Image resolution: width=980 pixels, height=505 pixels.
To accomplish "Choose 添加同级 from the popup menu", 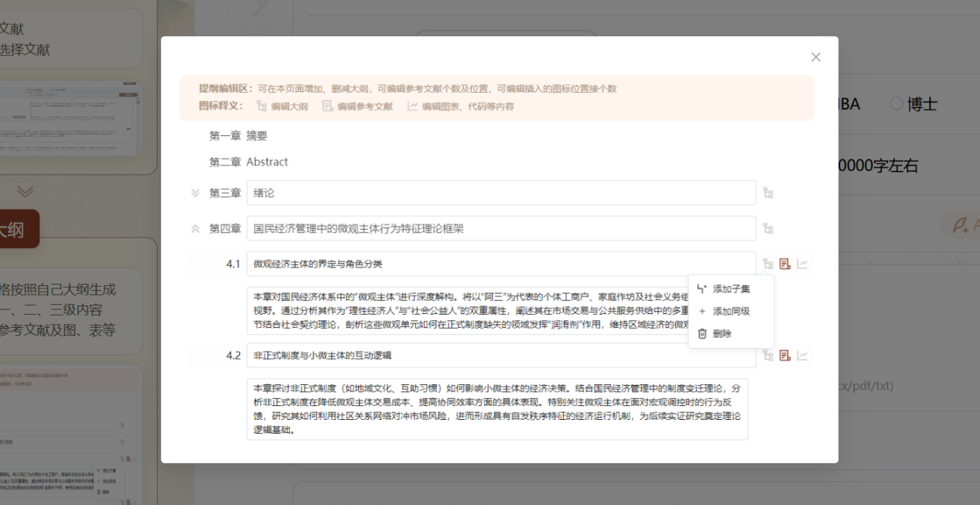I will point(731,312).
